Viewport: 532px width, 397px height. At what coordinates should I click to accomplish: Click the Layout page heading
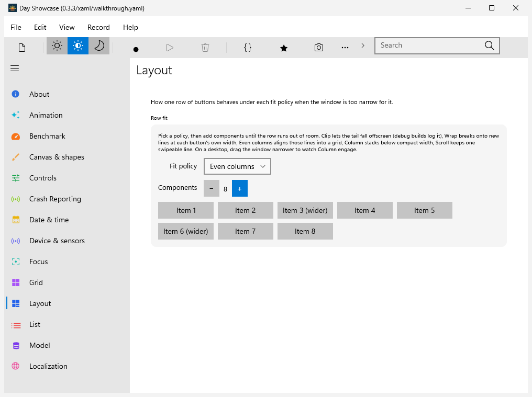pyautogui.click(x=154, y=70)
